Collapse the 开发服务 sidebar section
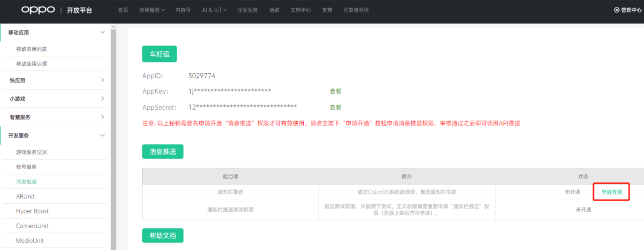The image size is (644, 250). [x=102, y=135]
